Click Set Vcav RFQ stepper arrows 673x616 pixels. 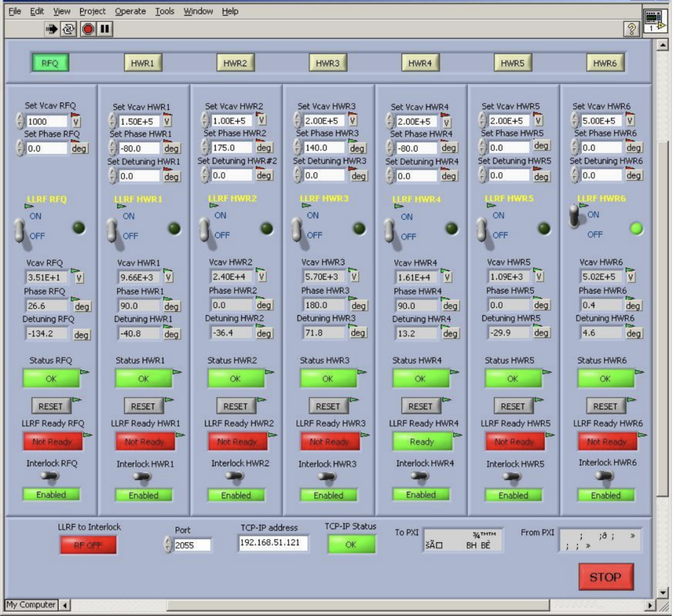click(x=20, y=121)
